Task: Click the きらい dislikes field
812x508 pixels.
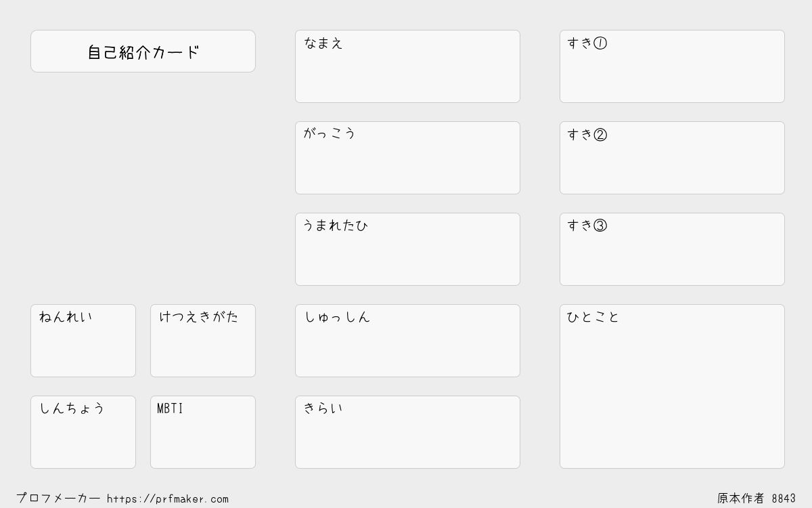Action: (x=407, y=432)
